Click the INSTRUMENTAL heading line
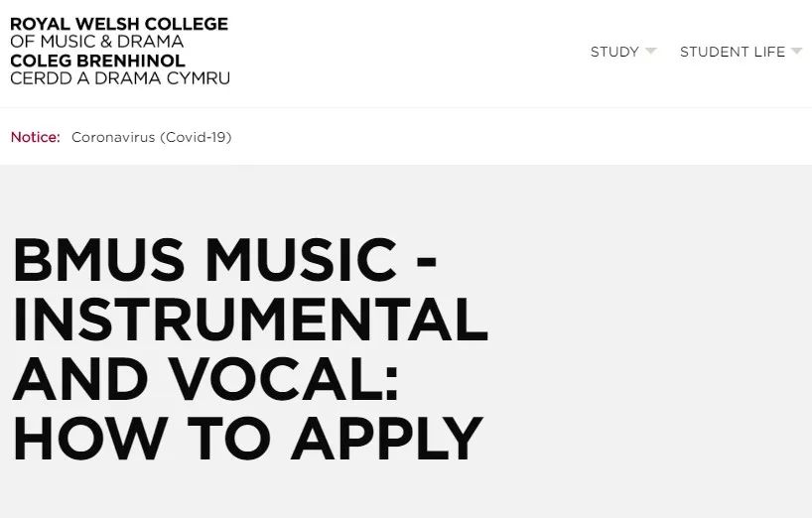Image resolution: width=812 pixels, height=518 pixels. tap(250, 319)
